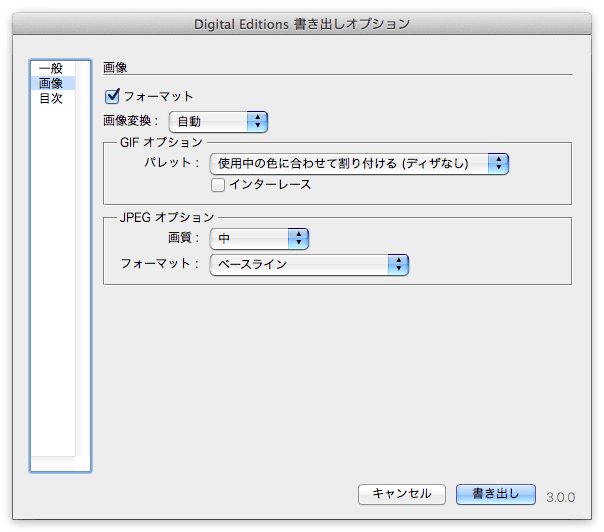
Task: Click the JPEG オプション group label
Action: pos(167,217)
